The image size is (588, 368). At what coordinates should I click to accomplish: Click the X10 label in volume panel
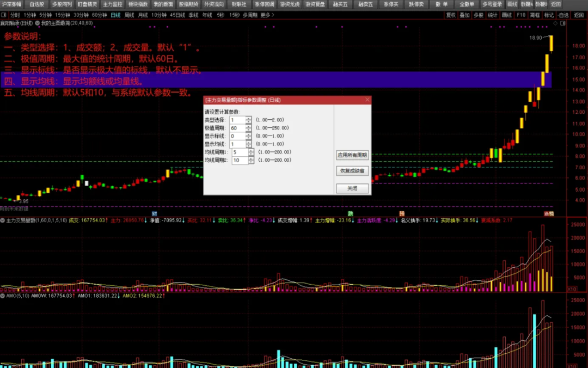tap(572, 289)
